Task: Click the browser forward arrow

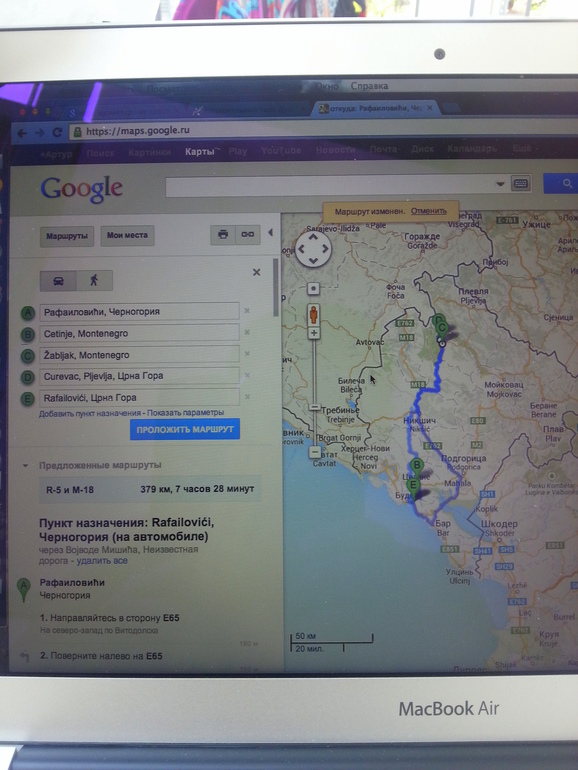Action: 40,133
